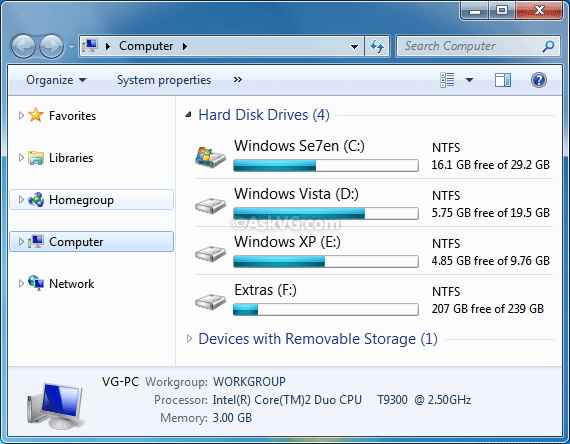
Task: Click the processor info text
Action: pyautogui.click(x=342, y=400)
